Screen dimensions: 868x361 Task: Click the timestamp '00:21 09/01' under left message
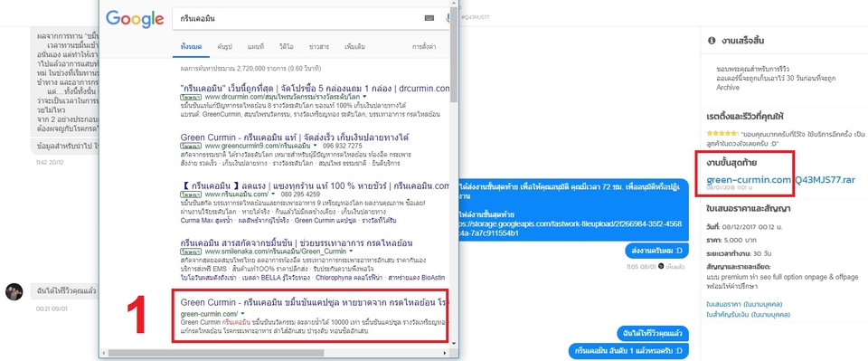point(52,309)
